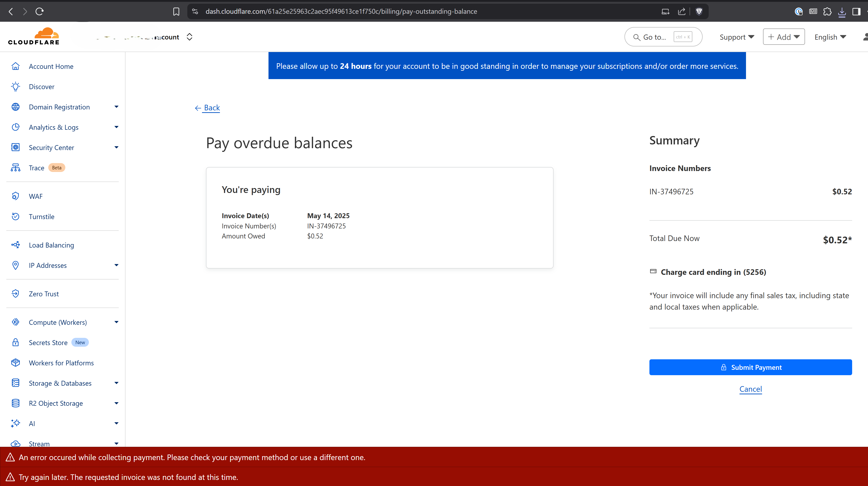
Task: Open the Add menu
Action: coord(784,37)
